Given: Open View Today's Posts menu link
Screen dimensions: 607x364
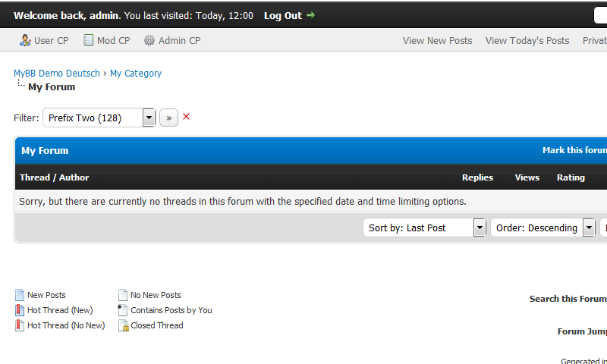Looking at the screenshot, I should tap(527, 41).
